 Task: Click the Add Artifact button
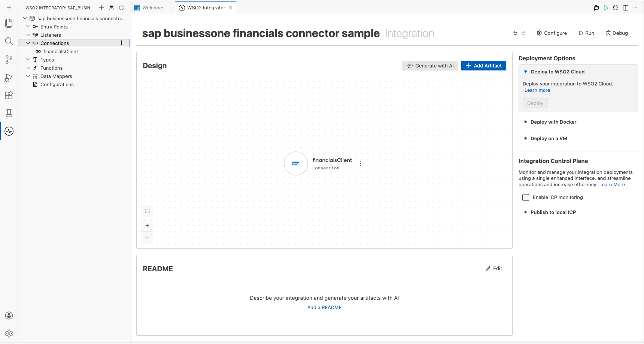(484, 66)
